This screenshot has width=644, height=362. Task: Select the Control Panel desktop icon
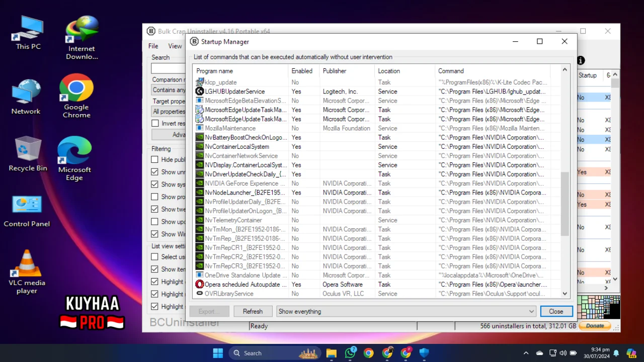point(27,211)
